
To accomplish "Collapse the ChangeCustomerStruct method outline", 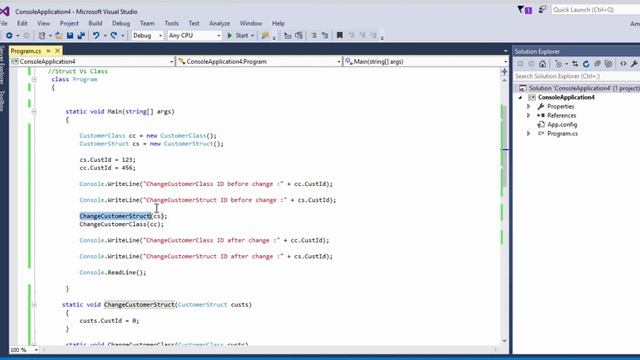I will tap(34, 304).
